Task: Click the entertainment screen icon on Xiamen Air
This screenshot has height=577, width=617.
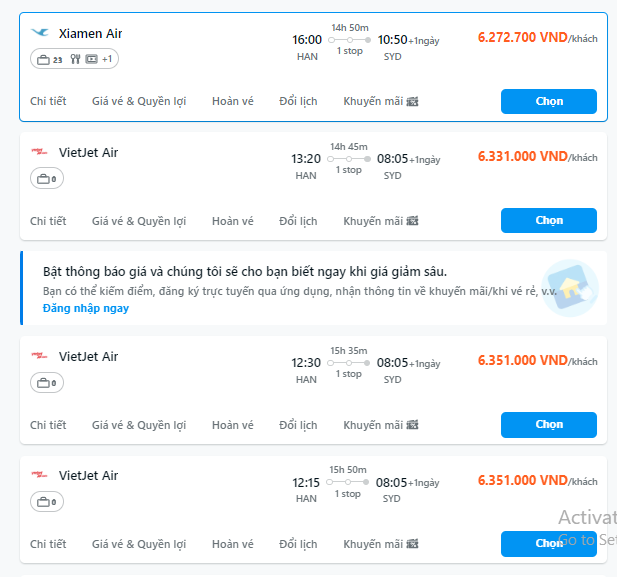Action: [x=91, y=59]
